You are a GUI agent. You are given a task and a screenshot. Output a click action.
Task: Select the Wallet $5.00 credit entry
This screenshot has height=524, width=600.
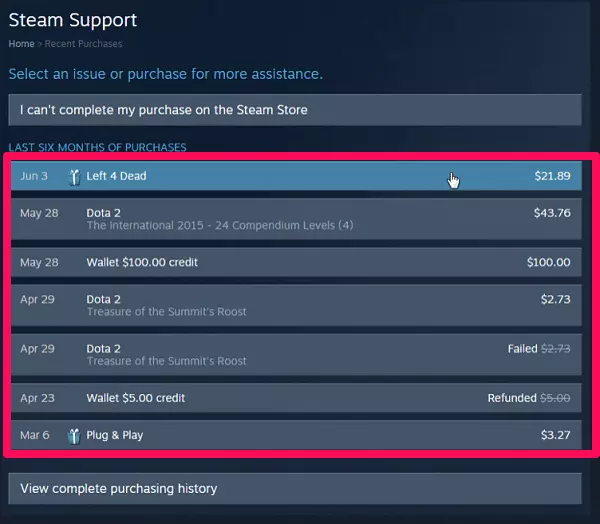(135, 398)
